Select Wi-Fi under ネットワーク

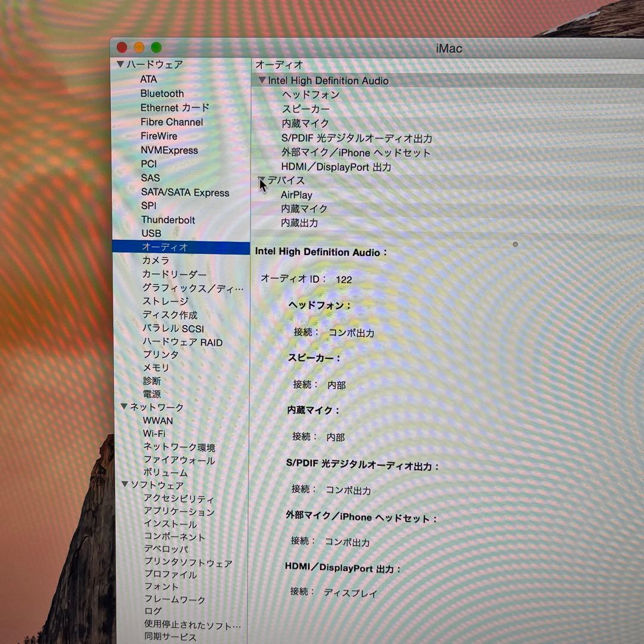click(x=154, y=434)
